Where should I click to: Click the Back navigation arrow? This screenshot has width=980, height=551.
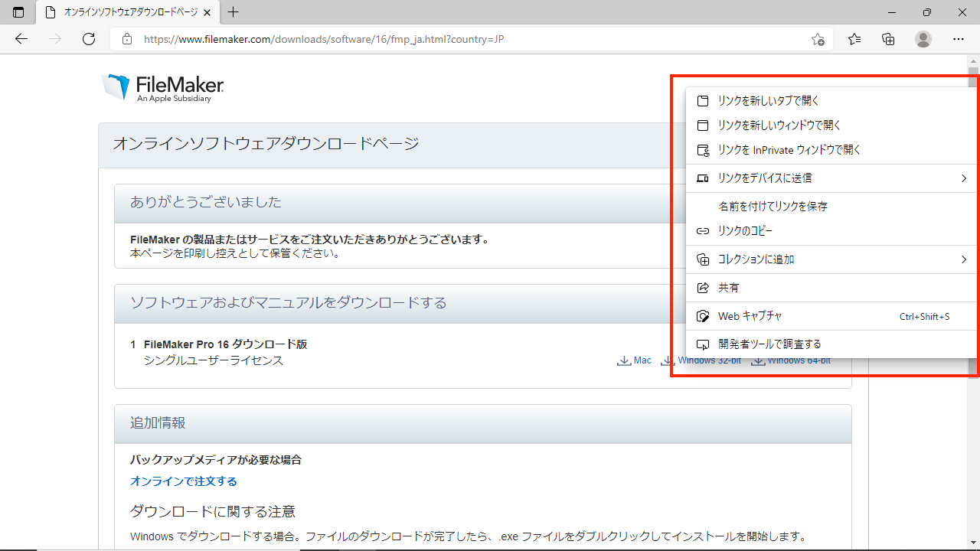tap(21, 39)
